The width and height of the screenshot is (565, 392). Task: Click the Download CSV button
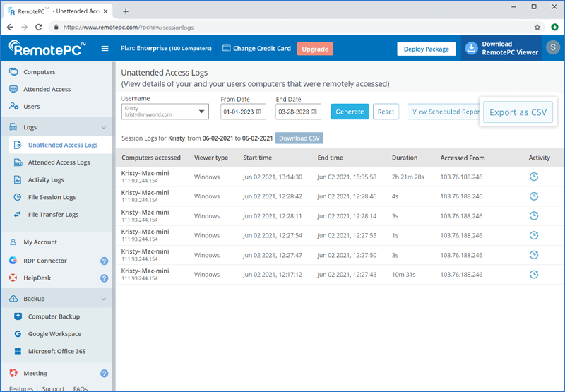[x=299, y=138]
